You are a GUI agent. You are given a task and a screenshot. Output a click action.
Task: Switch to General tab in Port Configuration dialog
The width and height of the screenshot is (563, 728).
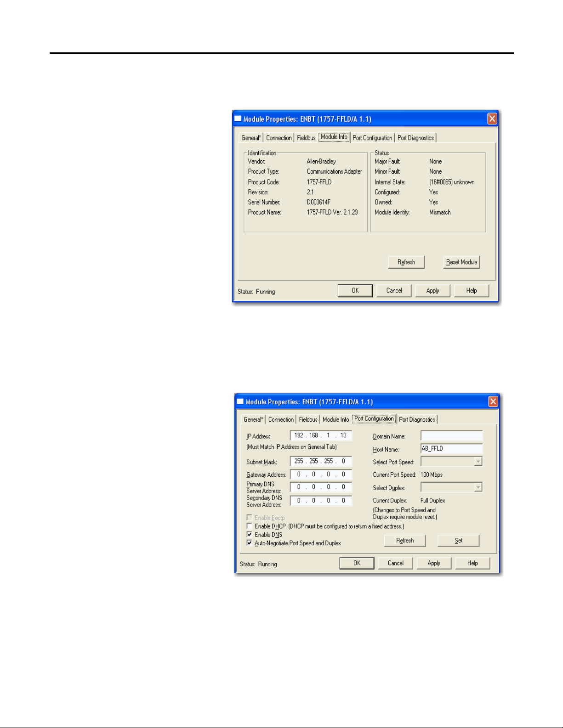pyautogui.click(x=253, y=419)
